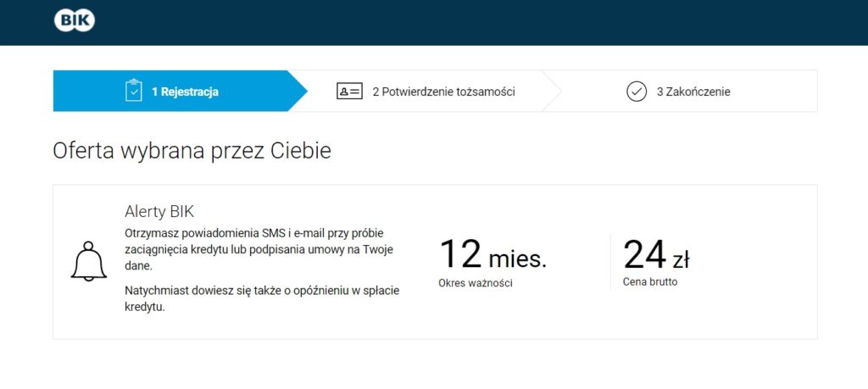This screenshot has width=868, height=389.
Task: Click the vertical divider between period and price
Action: point(610,261)
